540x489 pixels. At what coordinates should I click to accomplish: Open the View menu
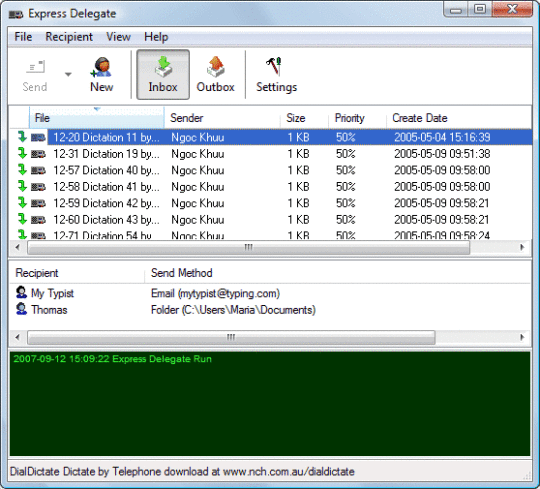(118, 37)
